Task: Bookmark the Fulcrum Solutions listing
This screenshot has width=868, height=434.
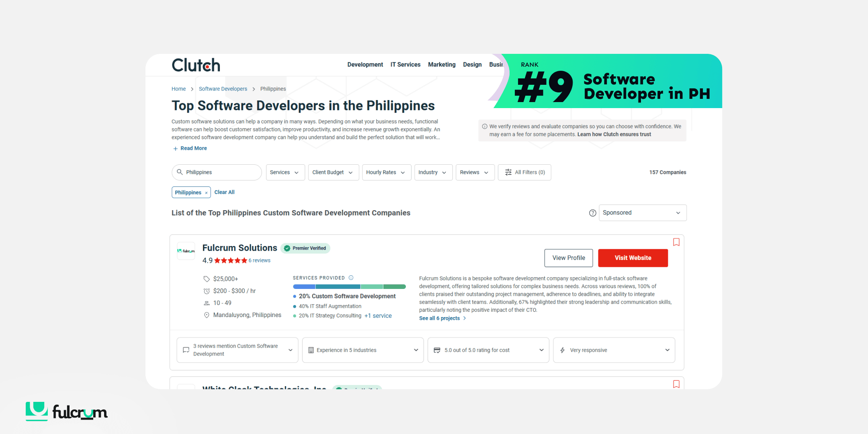Action: tap(676, 242)
